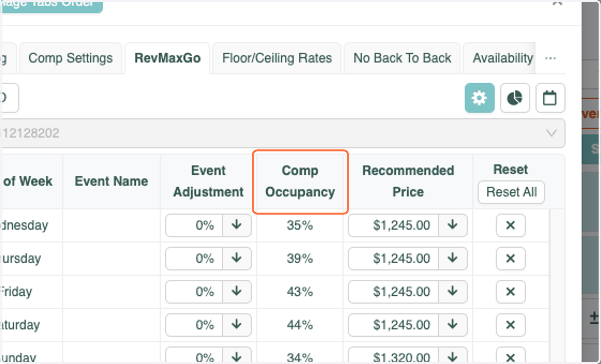The width and height of the screenshot is (601, 364).
Task: Edit event adjustment field in 39% row
Action: click(x=194, y=258)
